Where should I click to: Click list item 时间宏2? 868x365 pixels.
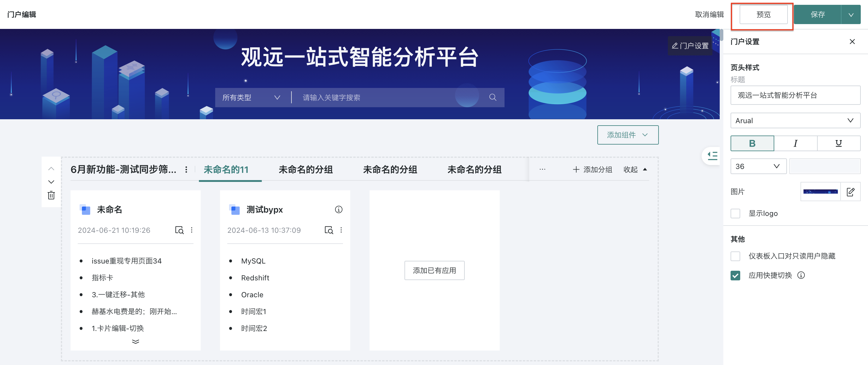(x=254, y=328)
